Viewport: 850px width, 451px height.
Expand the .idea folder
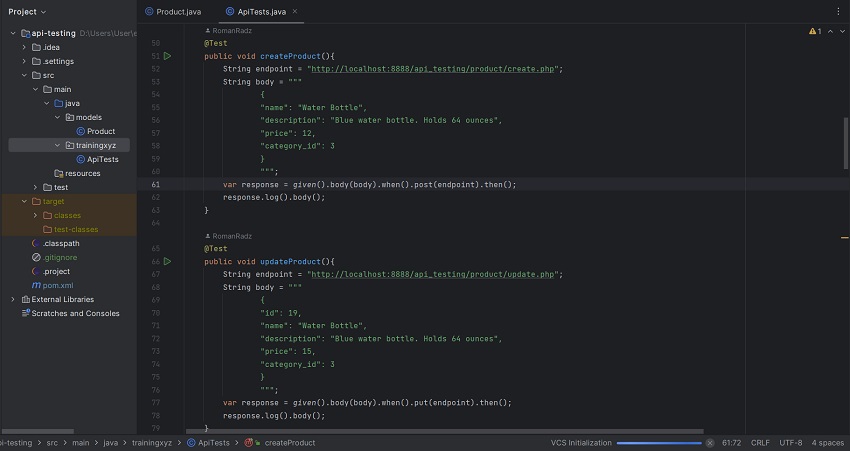coord(23,47)
